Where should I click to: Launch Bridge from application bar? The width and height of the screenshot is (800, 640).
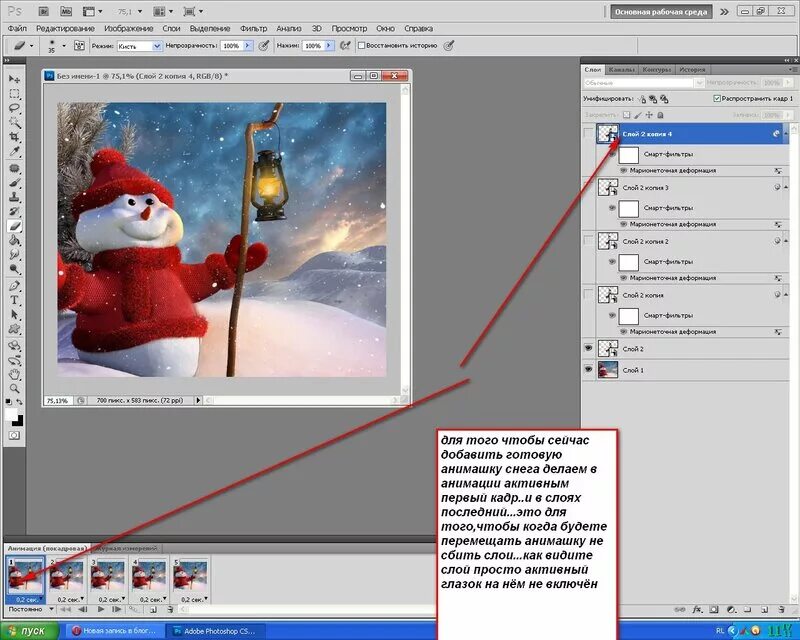click(43, 11)
